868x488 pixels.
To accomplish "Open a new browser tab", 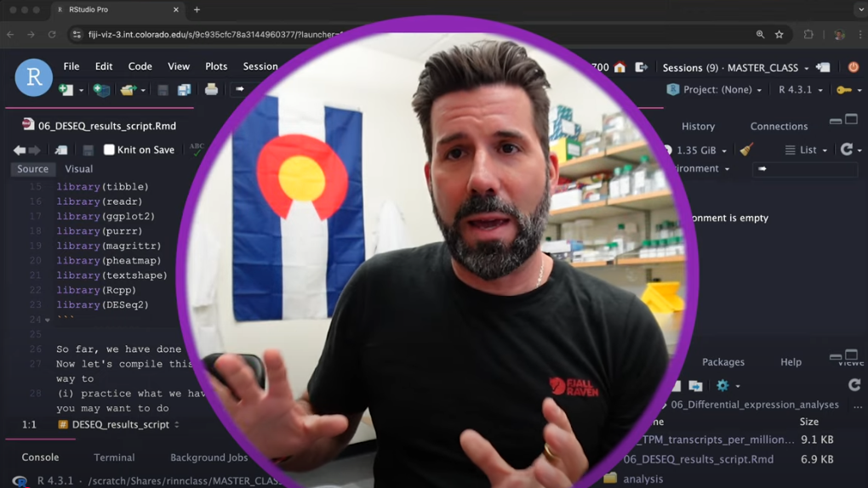I will [x=197, y=9].
